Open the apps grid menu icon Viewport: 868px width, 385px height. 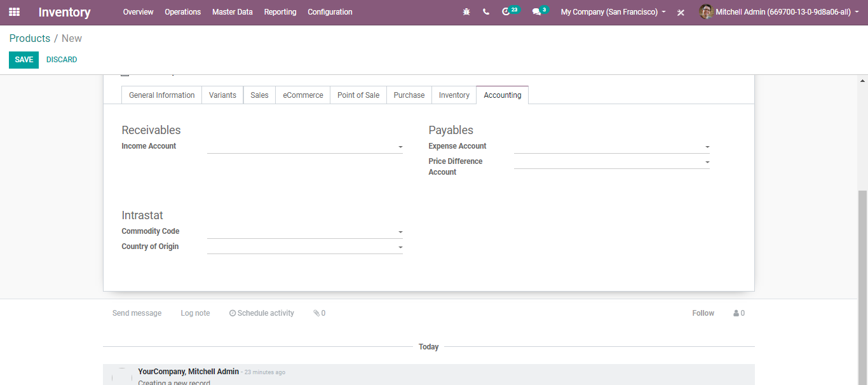[14, 12]
